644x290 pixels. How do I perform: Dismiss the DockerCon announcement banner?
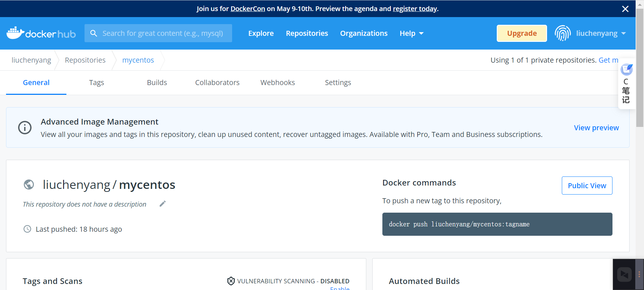pyautogui.click(x=625, y=9)
